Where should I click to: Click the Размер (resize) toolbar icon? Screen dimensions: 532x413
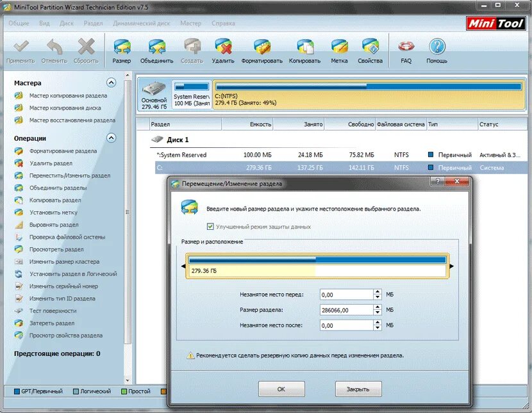pos(122,47)
